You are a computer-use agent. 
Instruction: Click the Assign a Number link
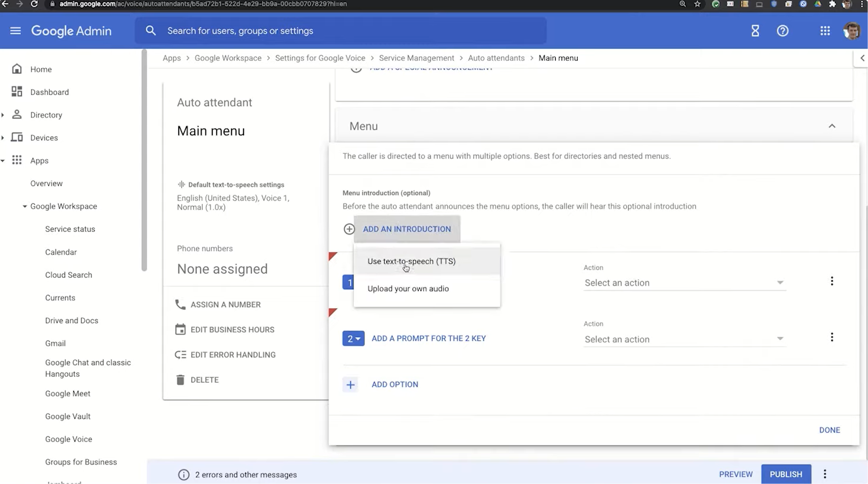tap(225, 304)
